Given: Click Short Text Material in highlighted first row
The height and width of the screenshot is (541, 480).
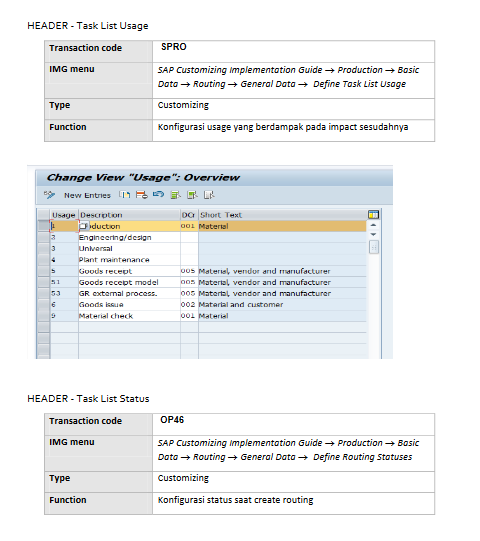Looking at the screenshot, I should tap(214, 226).
